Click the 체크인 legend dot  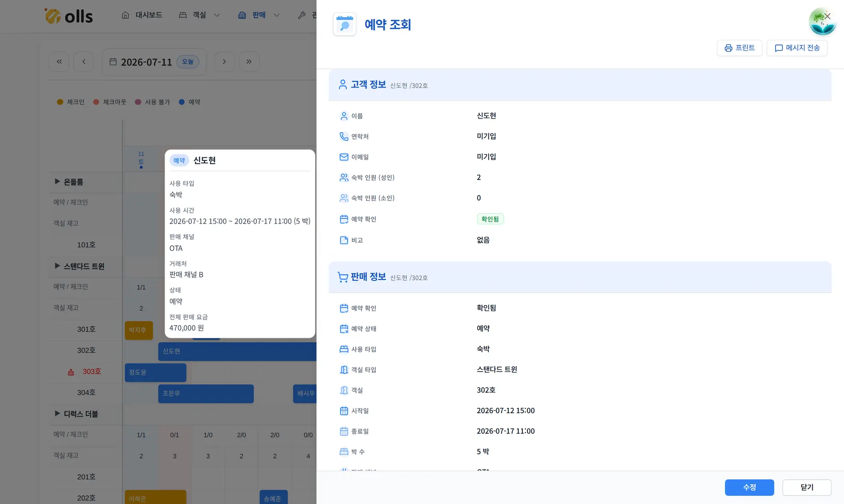(x=60, y=102)
